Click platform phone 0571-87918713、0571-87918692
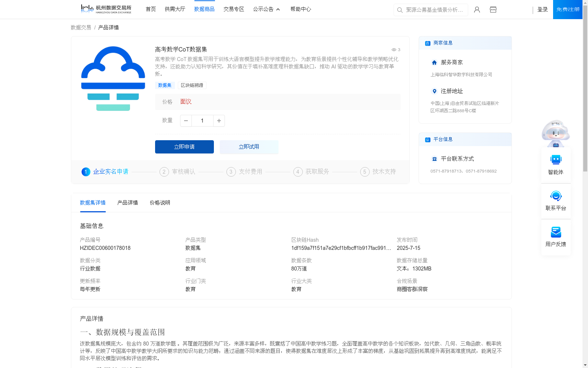 click(x=463, y=171)
